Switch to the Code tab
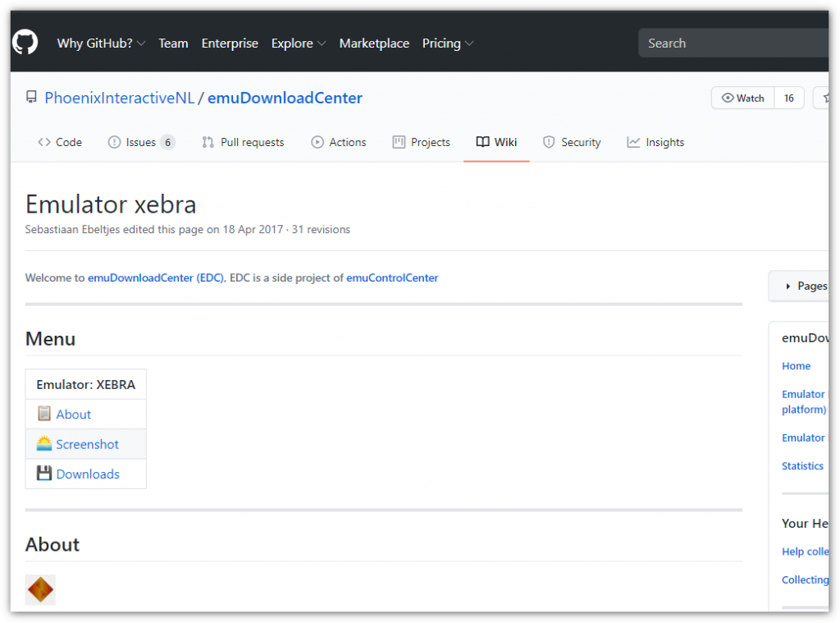 tap(60, 142)
